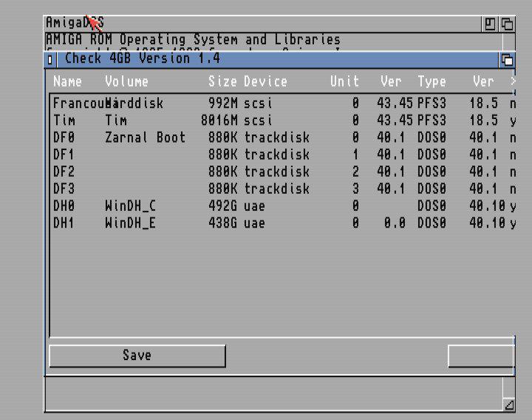
Task: Click the WinDH_C volume name
Action: coord(130,206)
